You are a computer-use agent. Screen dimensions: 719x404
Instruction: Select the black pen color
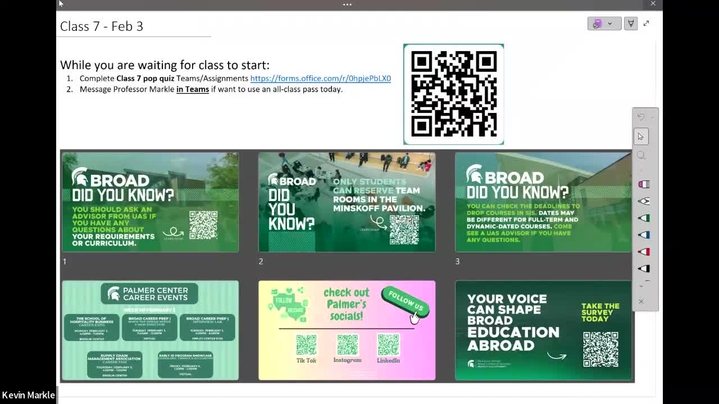click(642, 268)
